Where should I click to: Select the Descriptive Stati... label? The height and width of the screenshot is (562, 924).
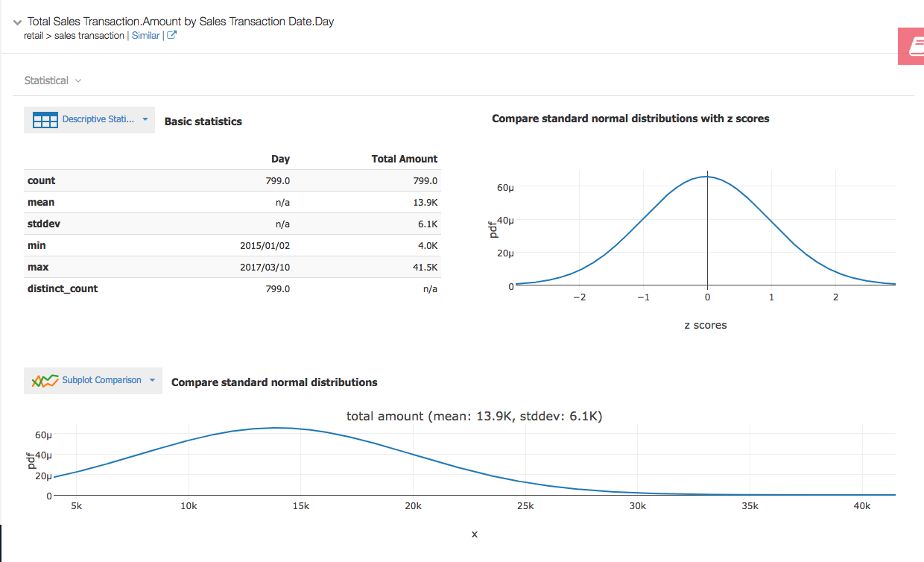coord(98,119)
